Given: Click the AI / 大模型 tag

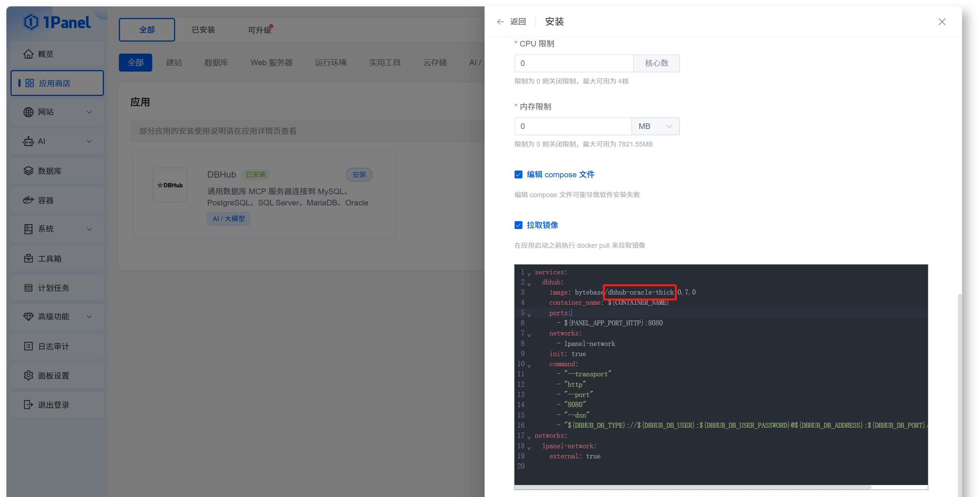Looking at the screenshot, I should tap(228, 219).
